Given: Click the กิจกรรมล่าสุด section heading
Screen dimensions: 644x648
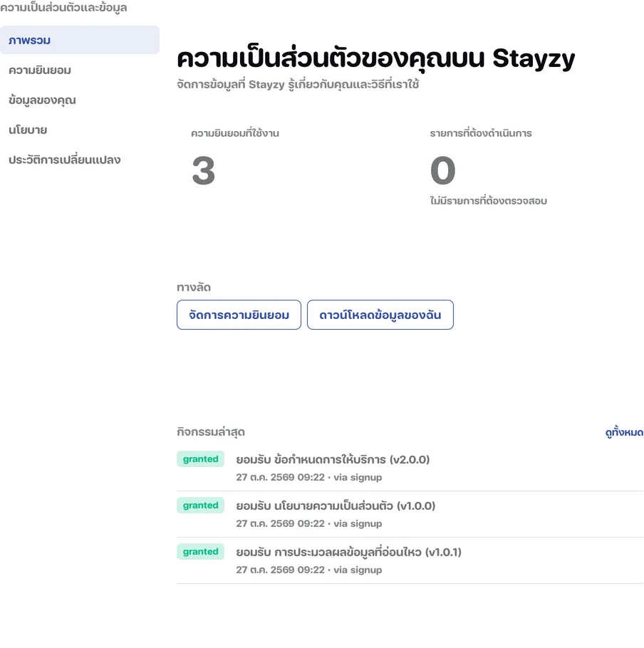Looking at the screenshot, I should 211,432.
